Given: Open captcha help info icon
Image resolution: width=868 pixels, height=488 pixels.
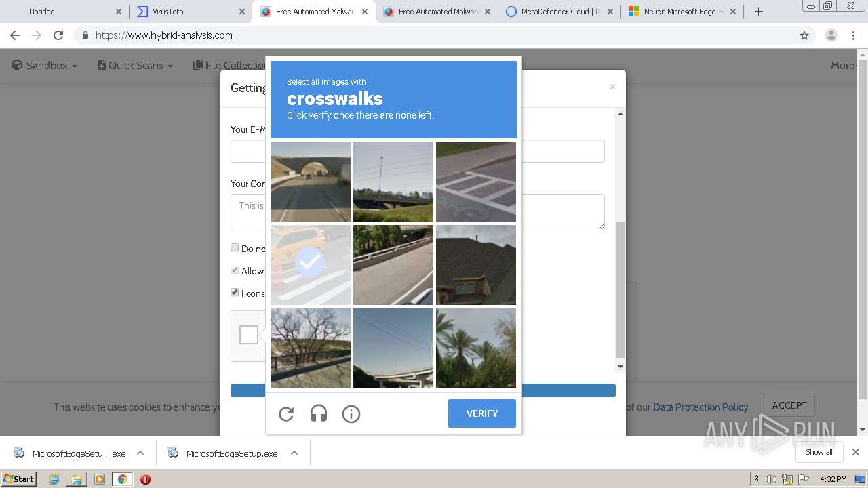Looking at the screenshot, I should point(351,413).
